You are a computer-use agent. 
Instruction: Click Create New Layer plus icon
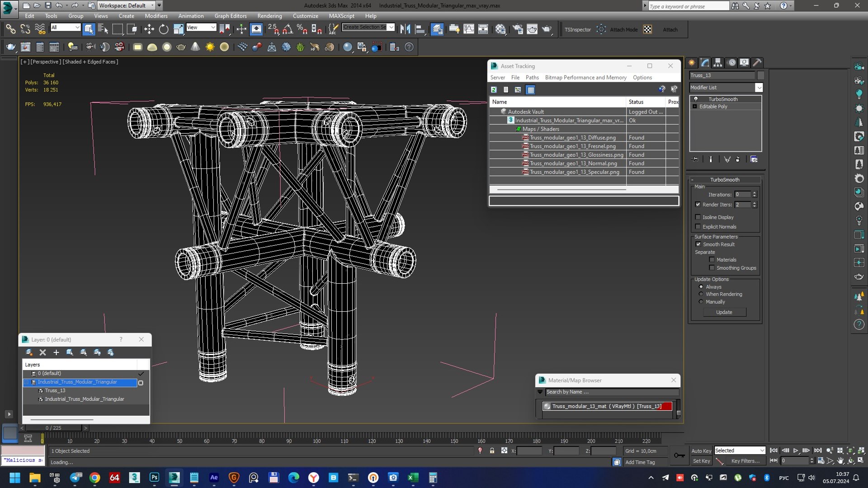pos(56,352)
